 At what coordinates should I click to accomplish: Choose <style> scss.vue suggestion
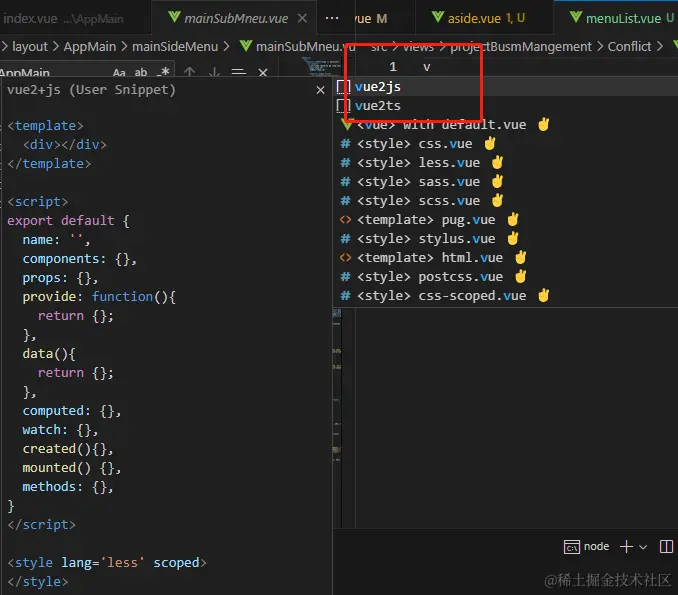tap(507, 201)
